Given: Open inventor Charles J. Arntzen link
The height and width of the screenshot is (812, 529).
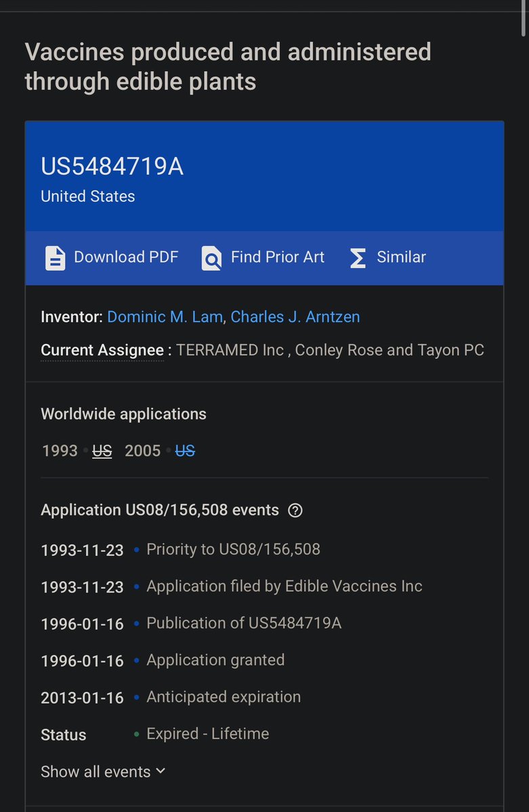Looking at the screenshot, I should click(295, 317).
